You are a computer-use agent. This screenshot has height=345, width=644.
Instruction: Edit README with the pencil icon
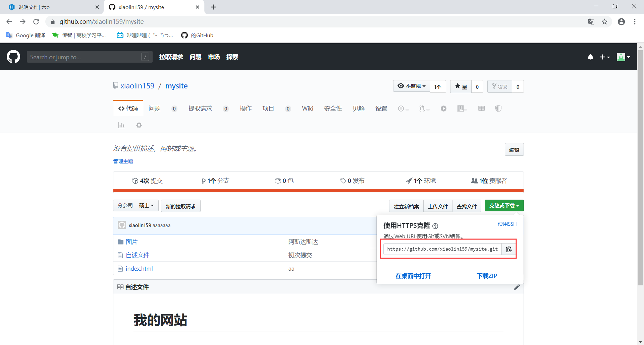(517, 287)
